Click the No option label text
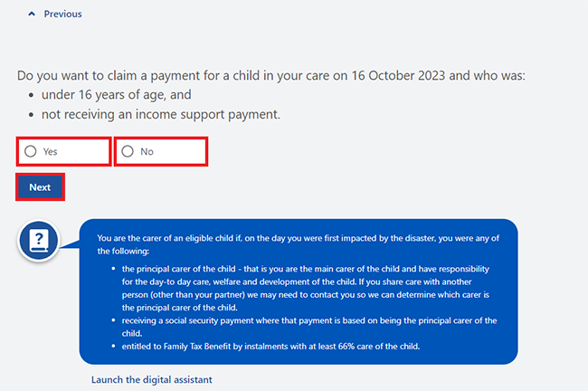The width and height of the screenshot is (588, 391). coord(147,151)
